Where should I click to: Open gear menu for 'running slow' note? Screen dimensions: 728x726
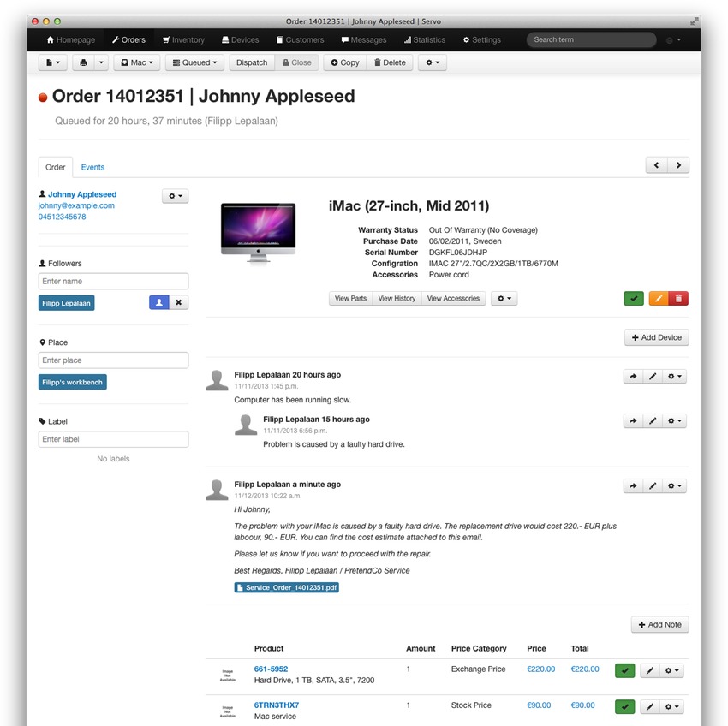(675, 376)
